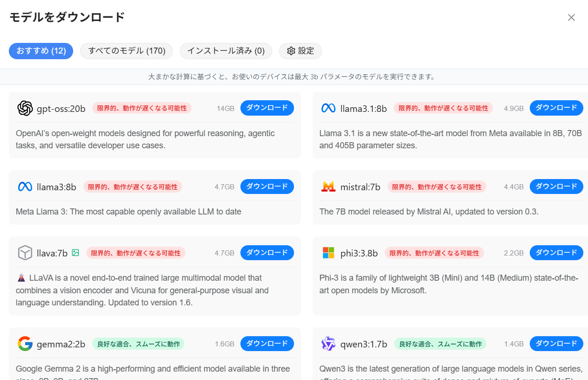Select the Microsoft icon next to phi3:3.8b

click(328, 252)
